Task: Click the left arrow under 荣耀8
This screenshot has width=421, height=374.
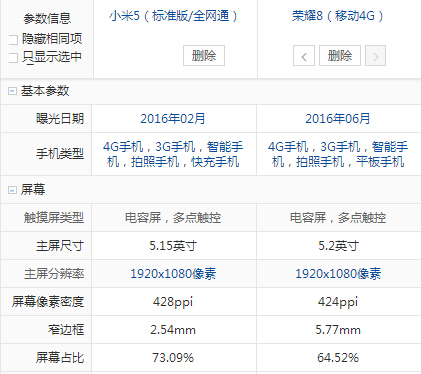Action: (x=304, y=56)
